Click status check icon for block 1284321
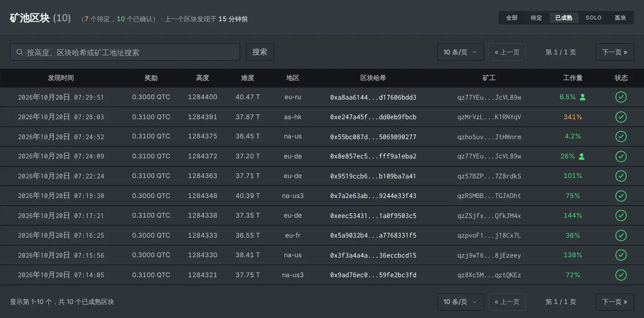 pyautogui.click(x=621, y=275)
